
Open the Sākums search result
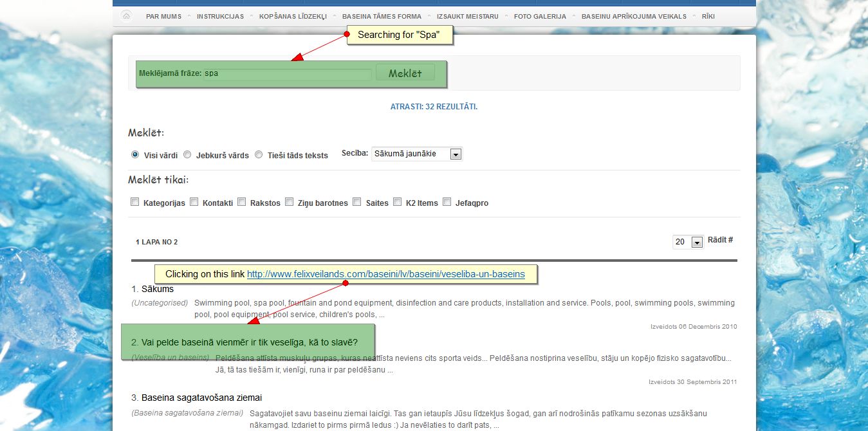coord(158,289)
